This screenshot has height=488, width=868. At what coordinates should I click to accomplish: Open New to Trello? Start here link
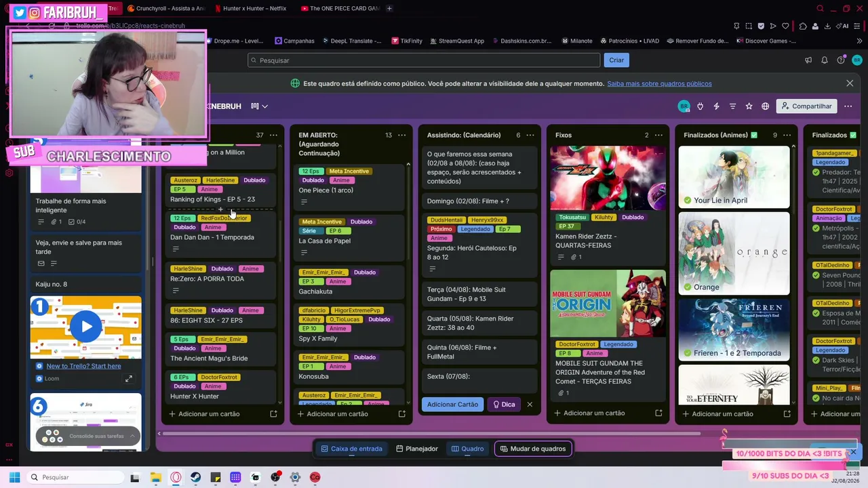coord(83,366)
